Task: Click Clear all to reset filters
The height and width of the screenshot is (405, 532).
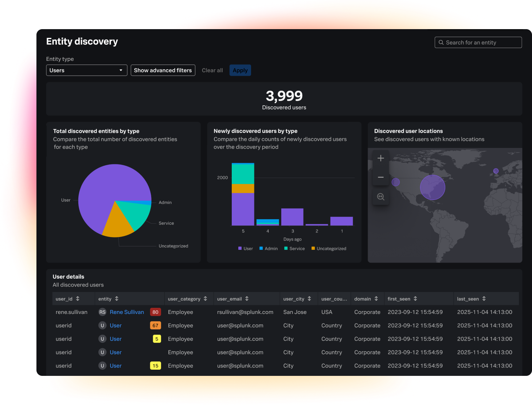Action: pyautogui.click(x=212, y=70)
